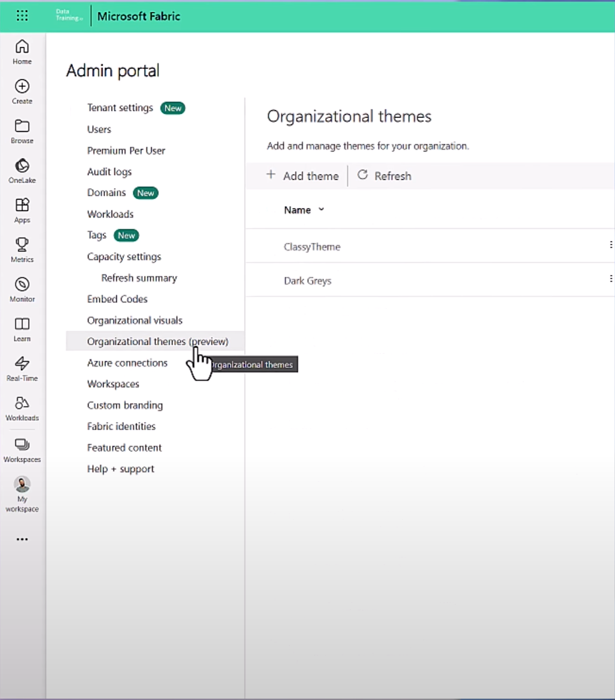Open Refresh summary under Capacity settings
The image size is (615, 700).
139,278
